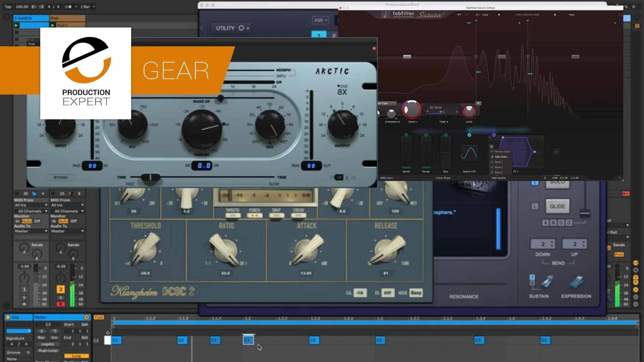Expand the Speed LFO dropdown in Saturn
The image size is (644, 362).
click(478, 171)
